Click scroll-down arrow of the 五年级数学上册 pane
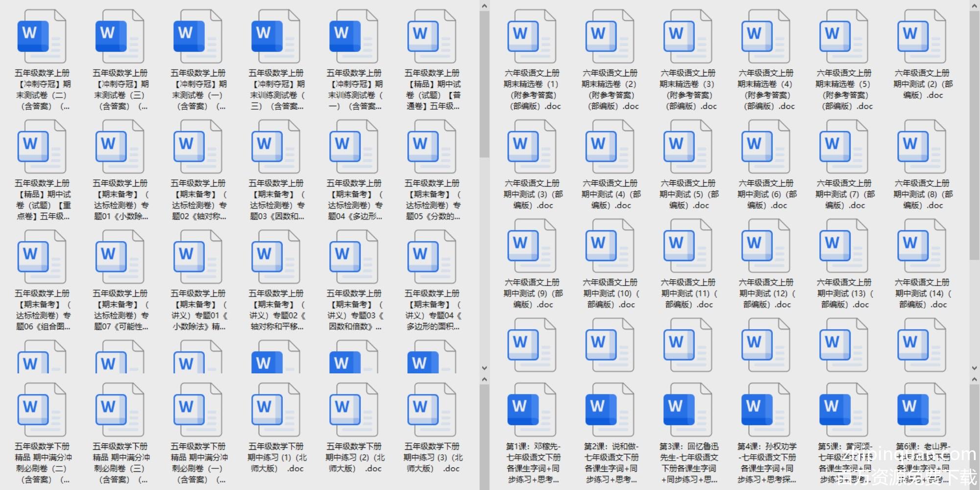 pos(484,368)
